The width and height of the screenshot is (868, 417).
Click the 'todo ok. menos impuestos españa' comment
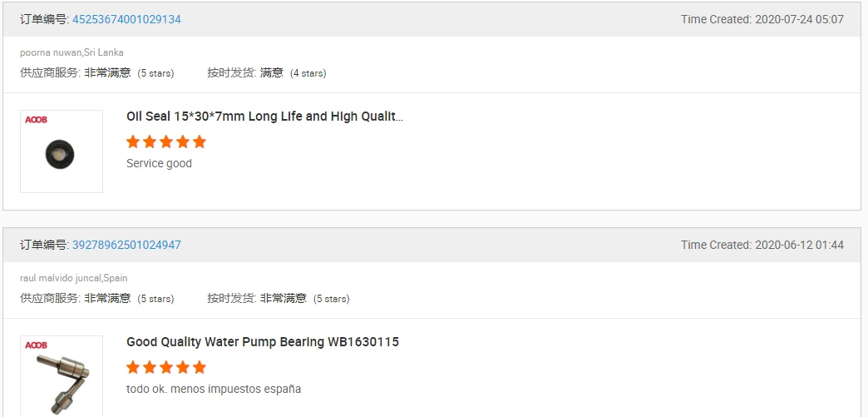tap(214, 389)
